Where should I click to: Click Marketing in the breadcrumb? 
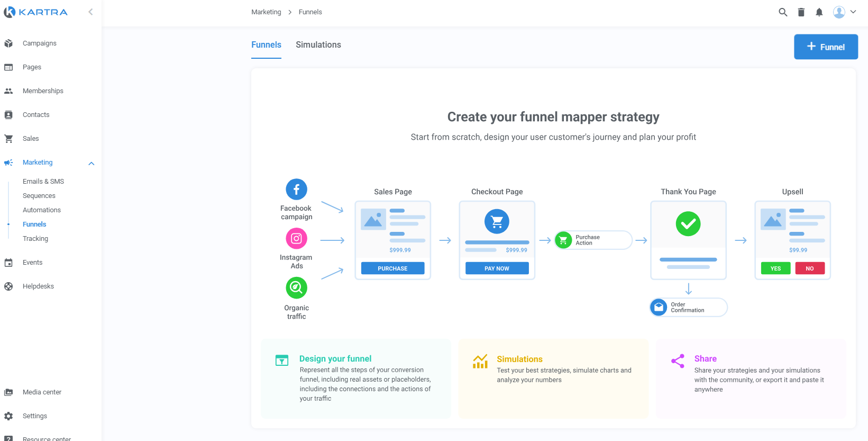266,12
